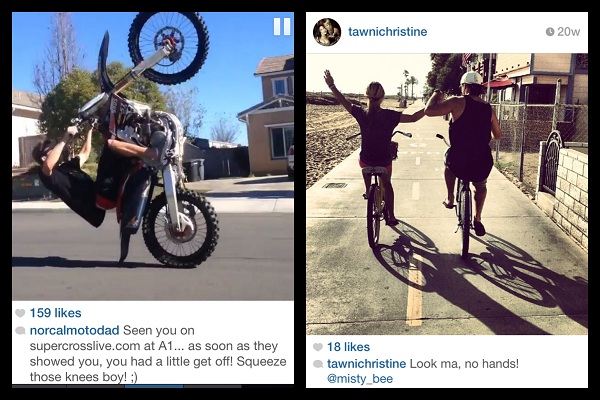
Task: Click the heart icon beside 159 likes
Action: 20,313
